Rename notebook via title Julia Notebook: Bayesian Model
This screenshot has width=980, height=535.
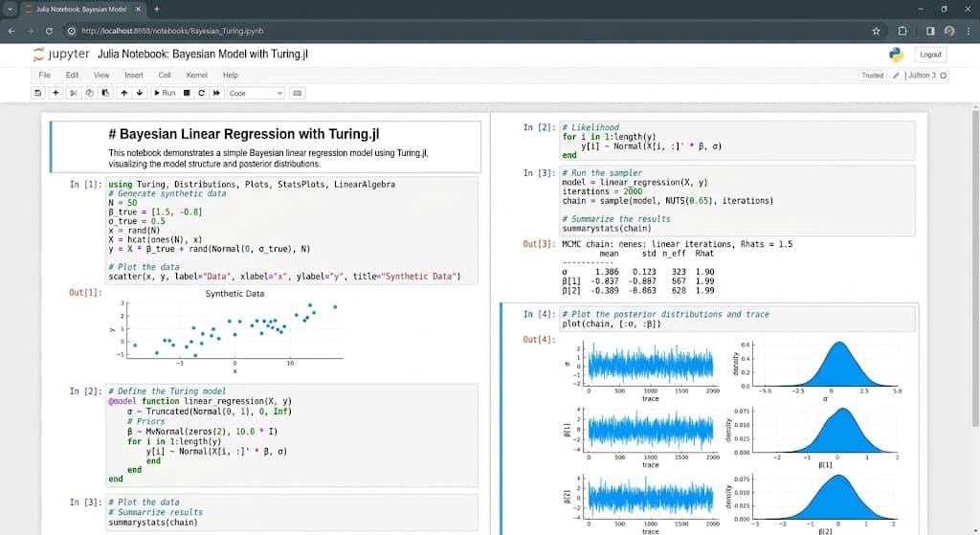pos(203,55)
